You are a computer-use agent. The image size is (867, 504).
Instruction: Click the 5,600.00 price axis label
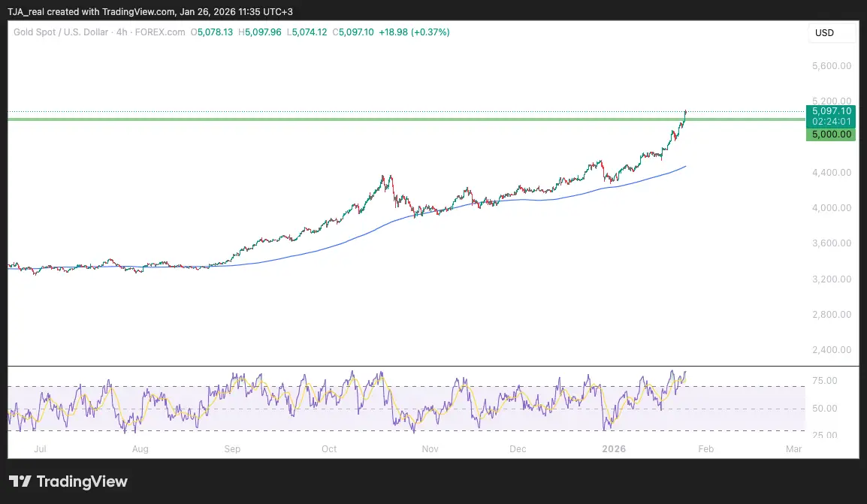[x=831, y=65]
